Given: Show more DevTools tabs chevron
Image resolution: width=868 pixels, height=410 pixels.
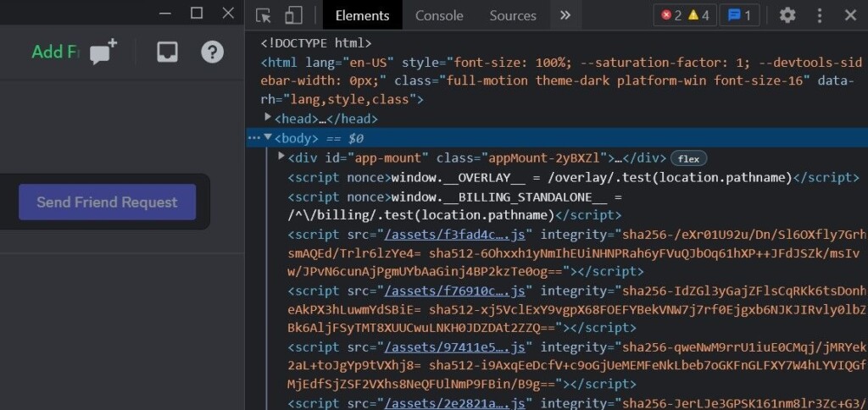Looking at the screenshot, I should [565, 15].
